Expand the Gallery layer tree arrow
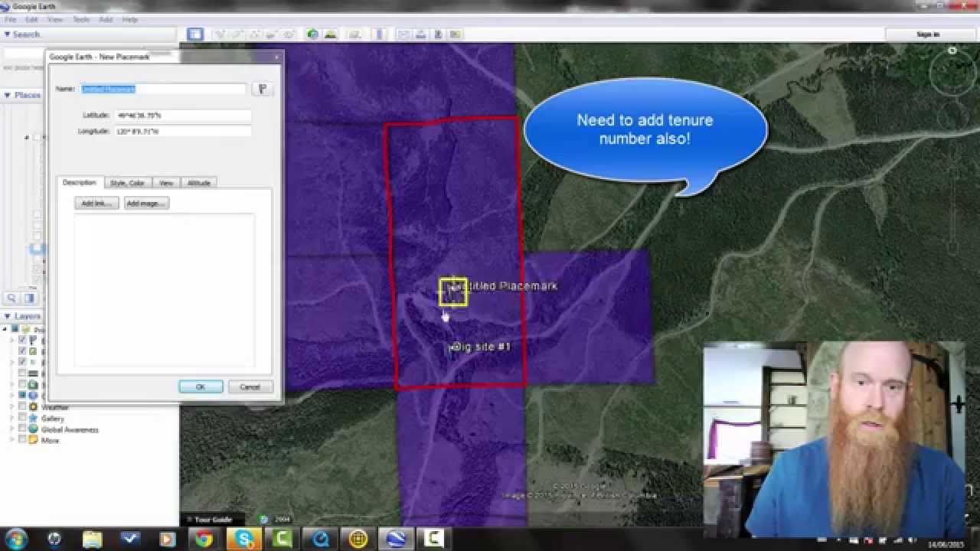 [11, 418]
